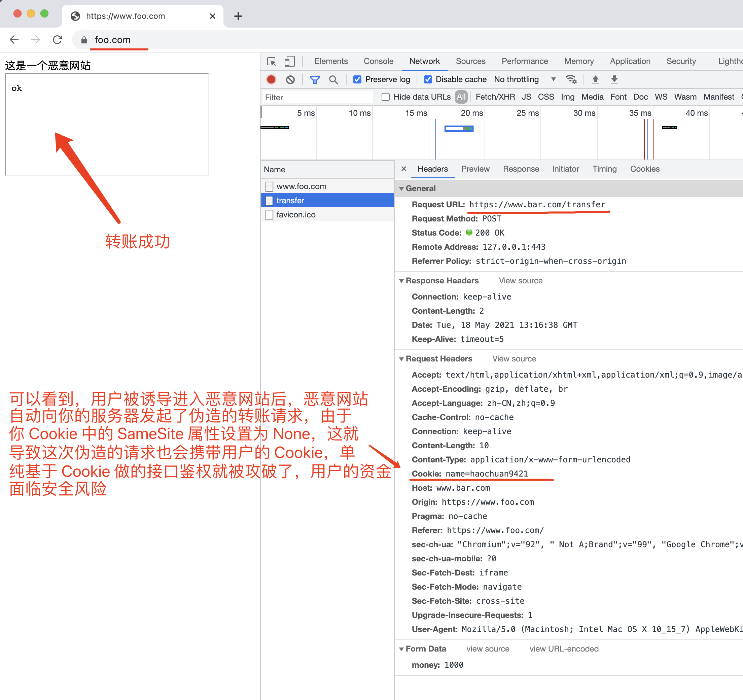Open the network filter bar funnel icon
This screenshot has width=743, height=700.
coord(315,79)
